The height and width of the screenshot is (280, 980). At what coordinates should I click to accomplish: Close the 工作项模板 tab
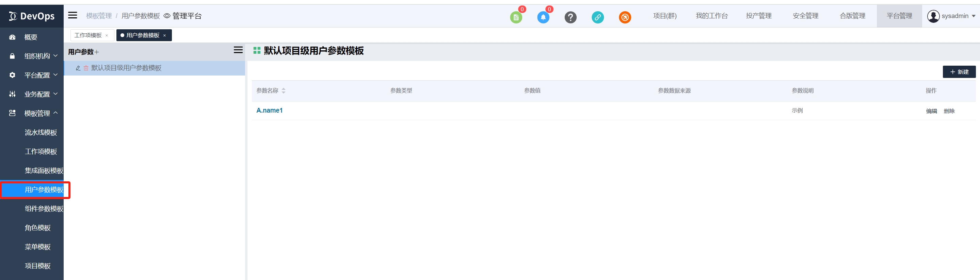[x=107, y=35]
